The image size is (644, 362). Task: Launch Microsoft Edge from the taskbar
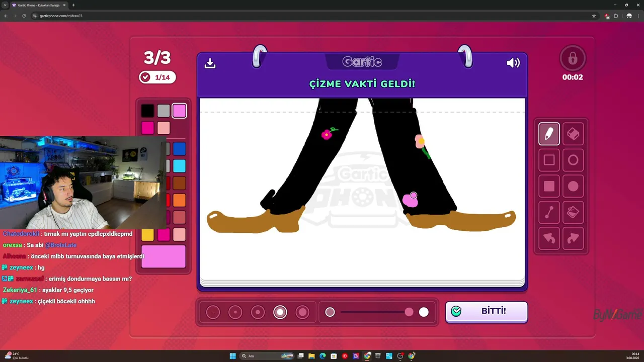pyautogui.click(x=323, y=356)
